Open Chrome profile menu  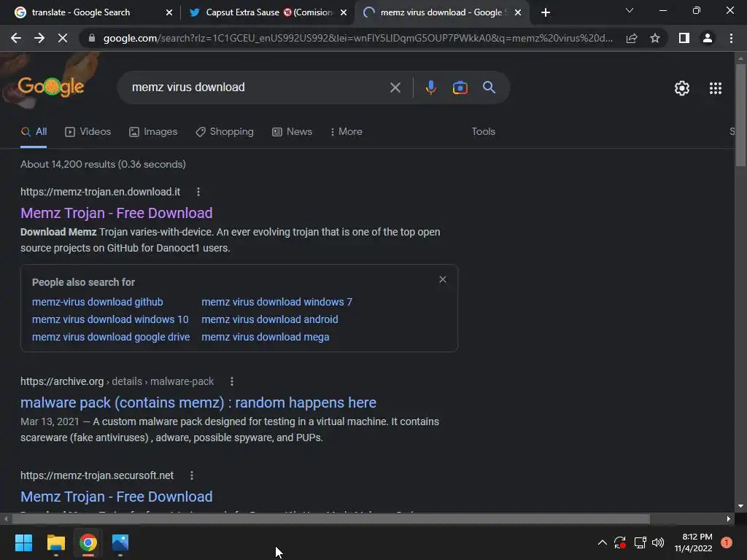(708, 38)
